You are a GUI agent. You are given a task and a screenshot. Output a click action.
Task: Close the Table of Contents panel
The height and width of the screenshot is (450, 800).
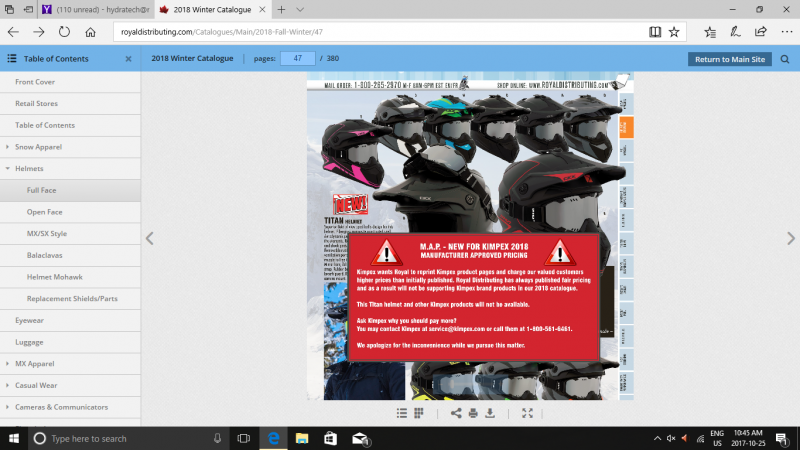tap(129, 59)
